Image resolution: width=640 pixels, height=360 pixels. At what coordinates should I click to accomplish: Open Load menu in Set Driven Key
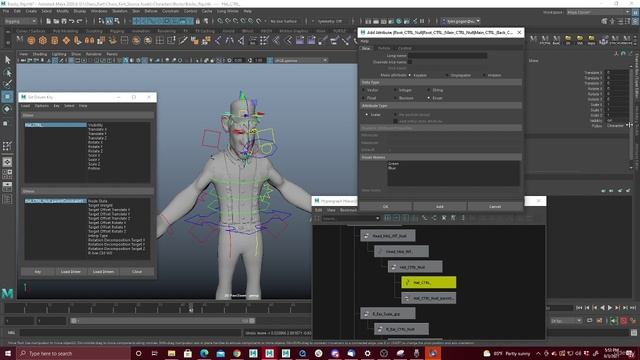tap(25, 106)
